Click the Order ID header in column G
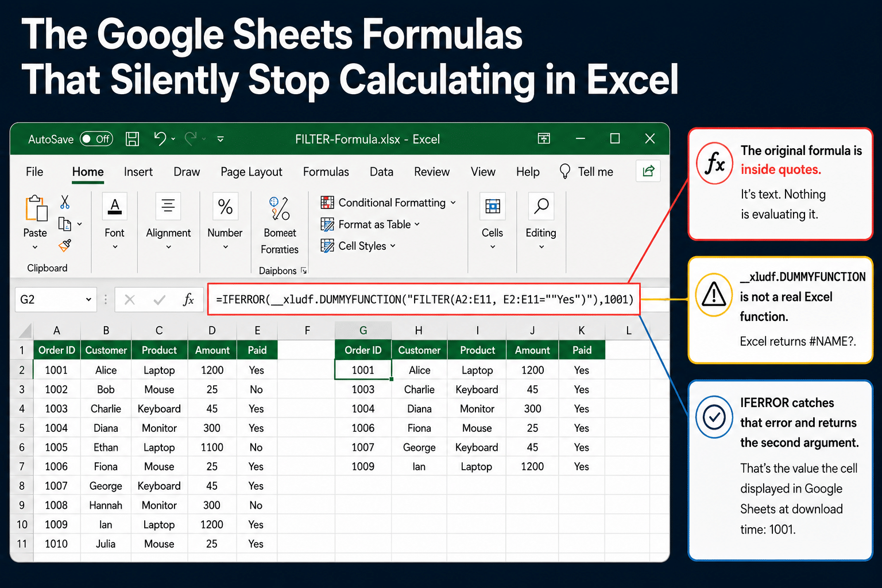 point(363,350)
